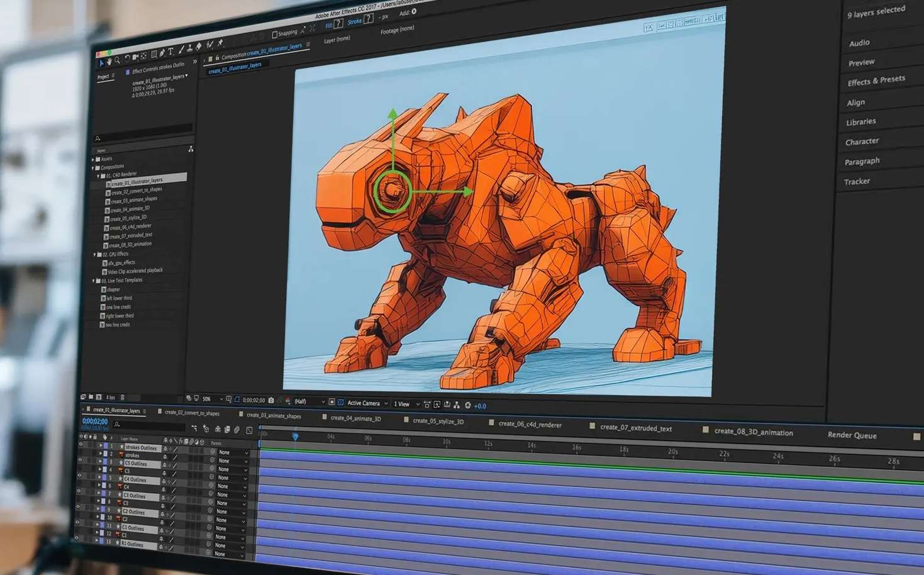Viewport: 924px width, 575px height.
Task: Click the delete trash icon in Project panel
Action: [123, 398]
